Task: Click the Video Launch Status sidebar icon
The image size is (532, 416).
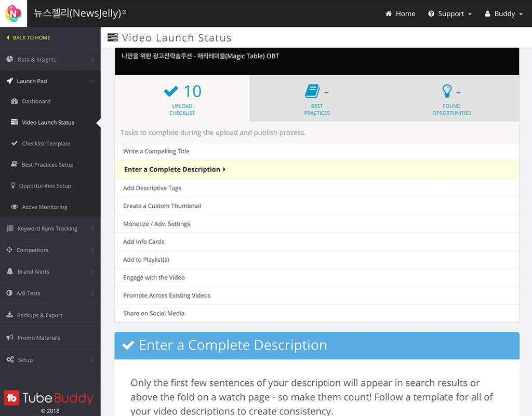Action: point(14,122)
